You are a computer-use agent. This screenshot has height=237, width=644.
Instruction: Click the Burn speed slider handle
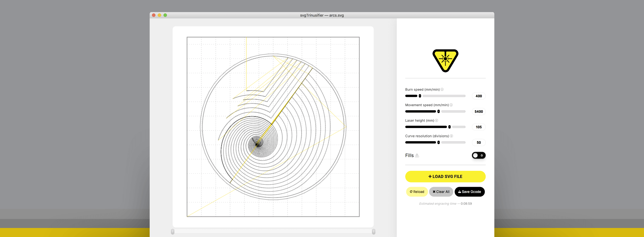pos(420,96)
